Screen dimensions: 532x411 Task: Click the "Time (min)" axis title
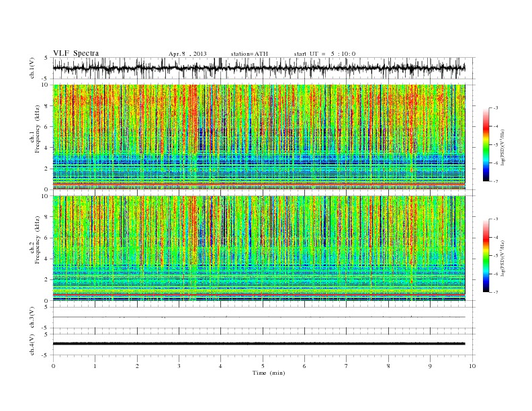click(269, 373)
